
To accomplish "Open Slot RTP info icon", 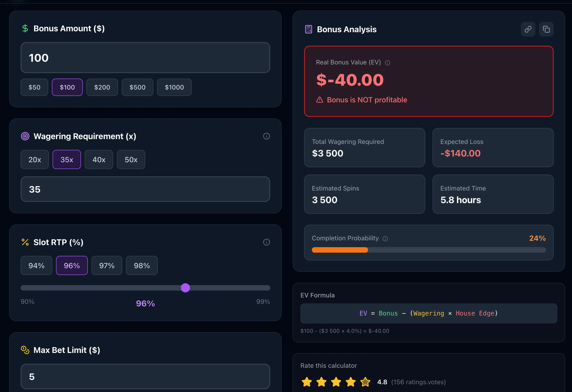I will click(x=266, y=242).
